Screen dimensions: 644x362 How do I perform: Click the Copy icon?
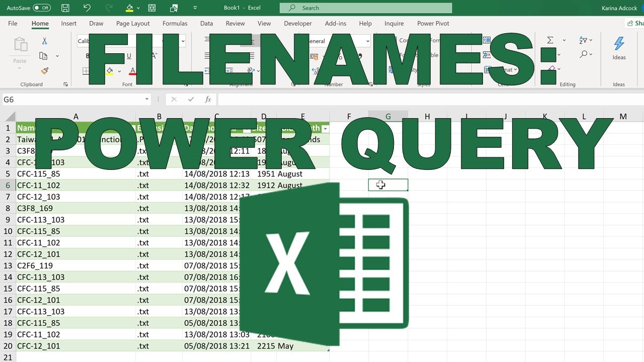pos(43,56)
